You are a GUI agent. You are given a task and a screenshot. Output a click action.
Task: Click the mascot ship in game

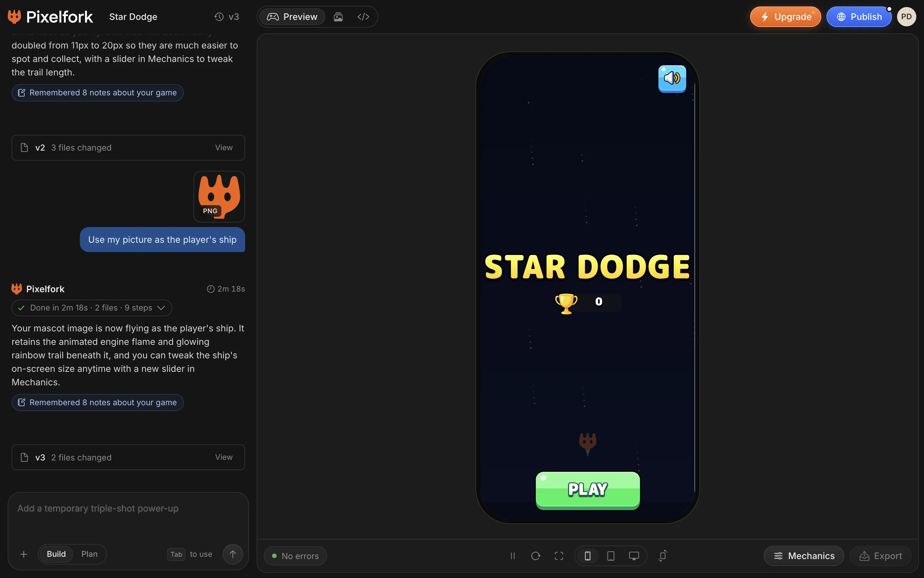click(x=588, y=443)
